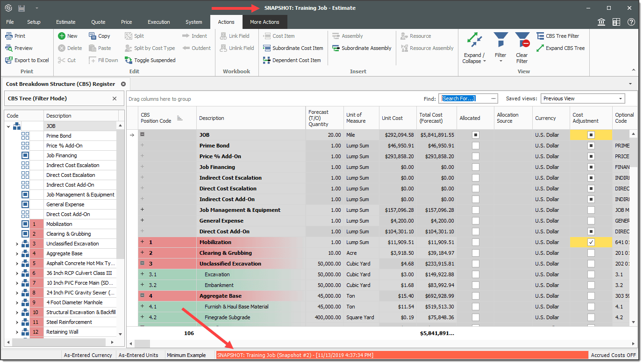Expand Aggregate Base in CBS Tree

click(x=17, y=253)
